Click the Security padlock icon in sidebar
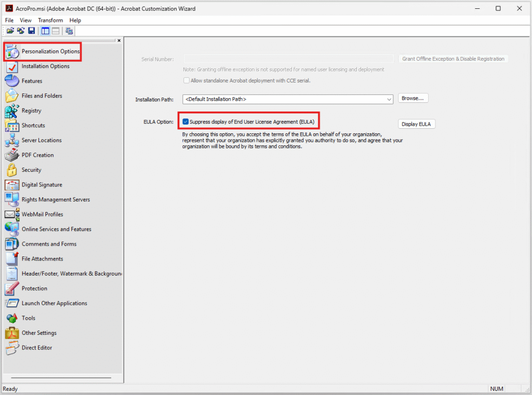The image size is (532, 395). tap(12, 170)
